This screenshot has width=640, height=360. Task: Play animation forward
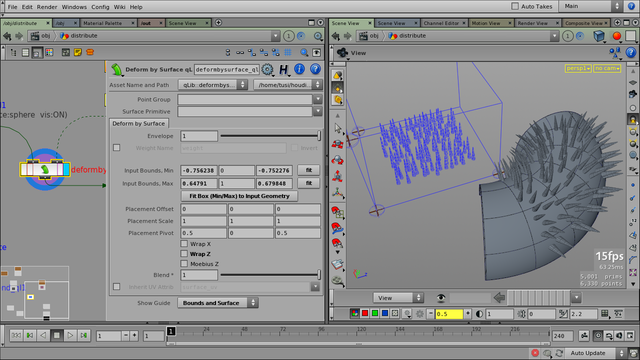70,336
